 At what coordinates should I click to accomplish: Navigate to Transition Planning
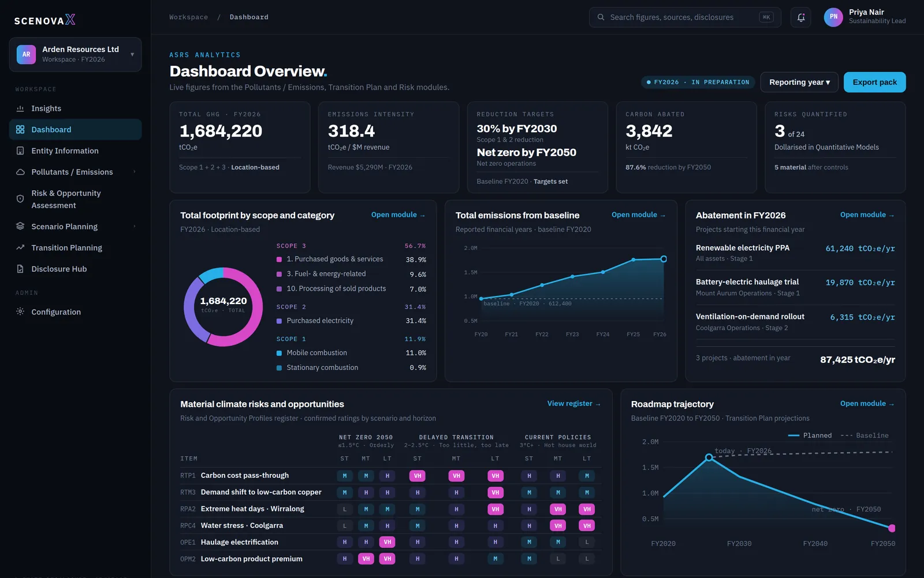pos(75,247)
